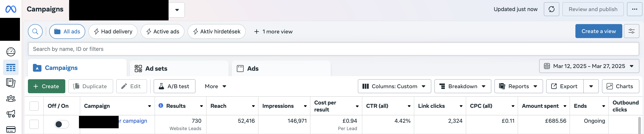Screen dimensions: 644x134
Task: Open the CPC (all) column menu arrow
Action: pyautogui.click(x=513, y=106)
